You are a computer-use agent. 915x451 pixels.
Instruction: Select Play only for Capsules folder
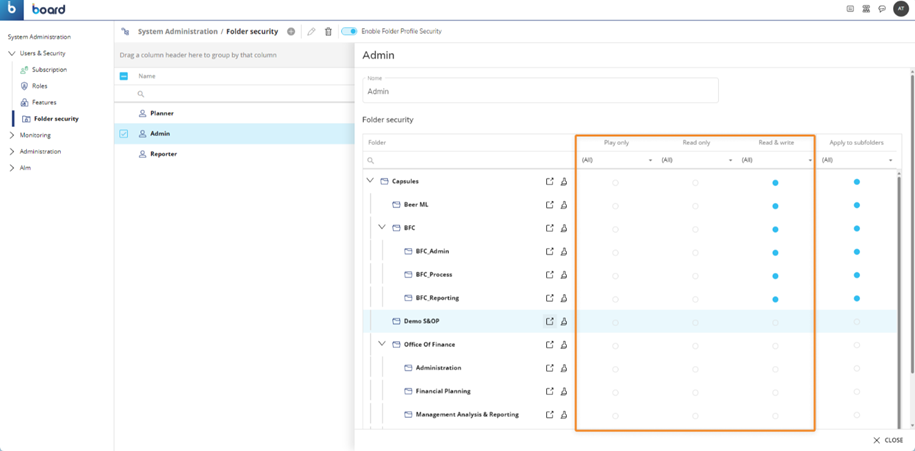point(615,183)
